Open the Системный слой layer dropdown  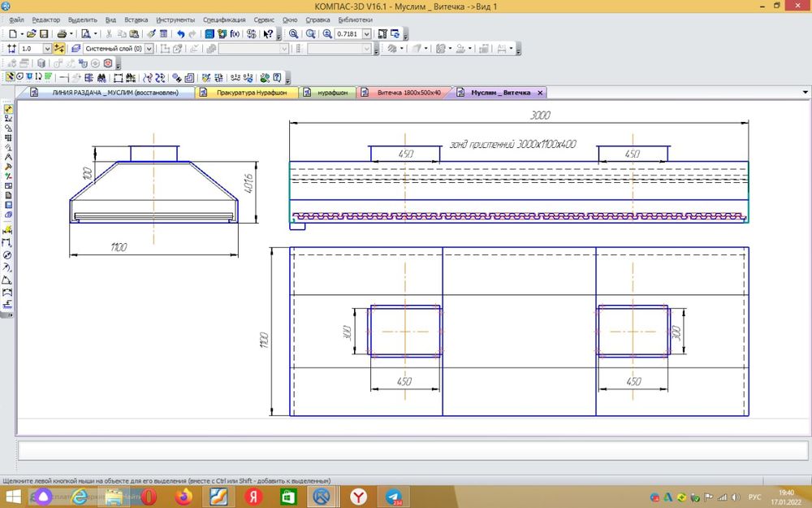click(x=149, y=49)
